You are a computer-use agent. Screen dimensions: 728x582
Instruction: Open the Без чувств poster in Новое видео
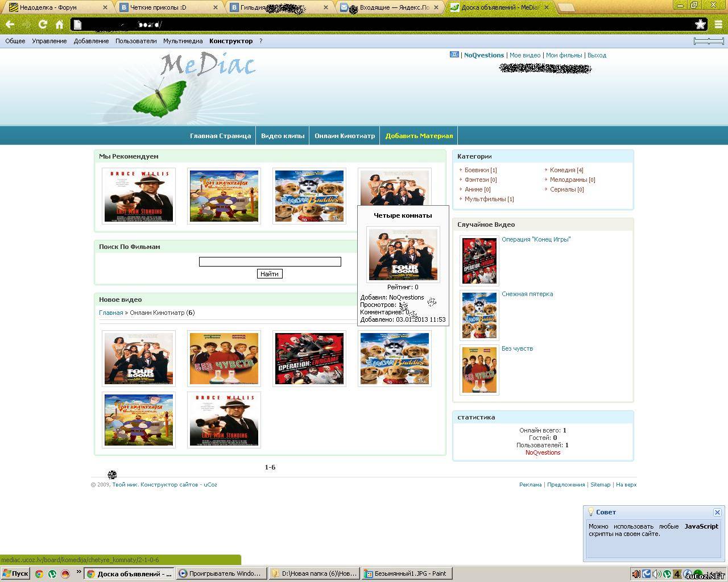(x=224, y=359)
